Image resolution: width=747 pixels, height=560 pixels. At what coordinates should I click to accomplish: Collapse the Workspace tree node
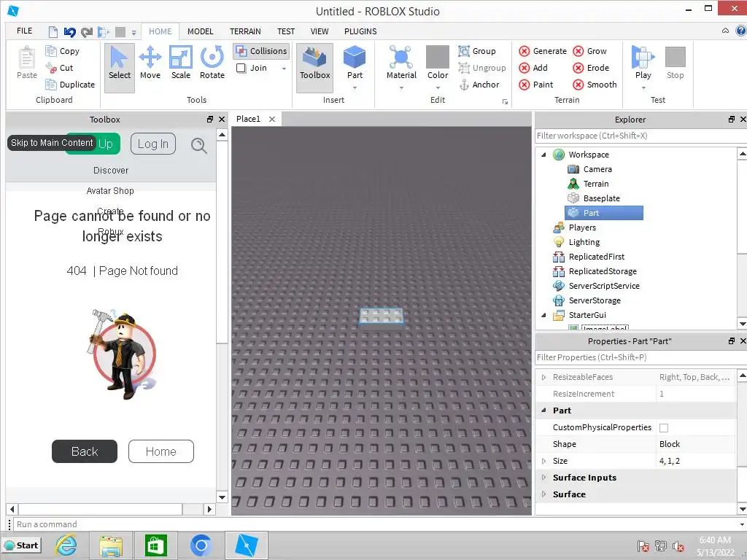pyautogui.click(x=543, y=155)
